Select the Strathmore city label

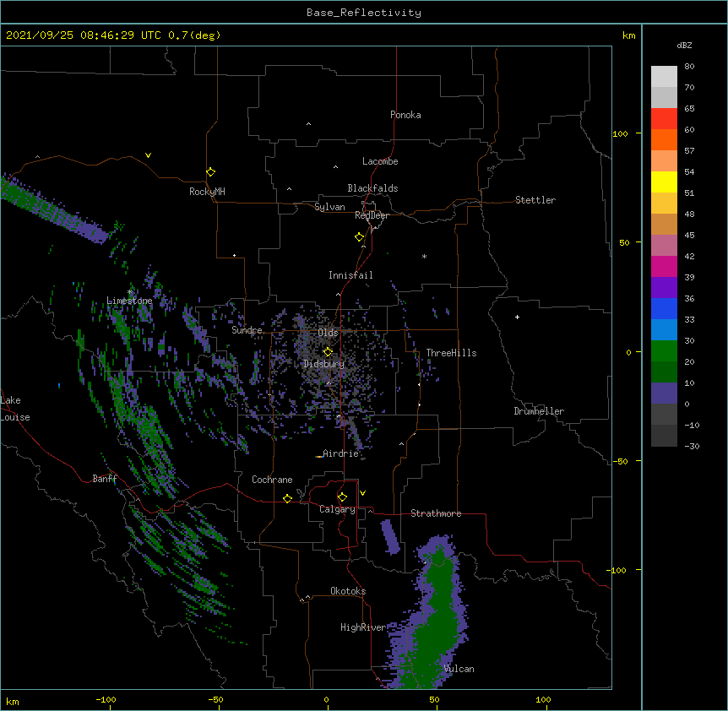click(436, 513)
